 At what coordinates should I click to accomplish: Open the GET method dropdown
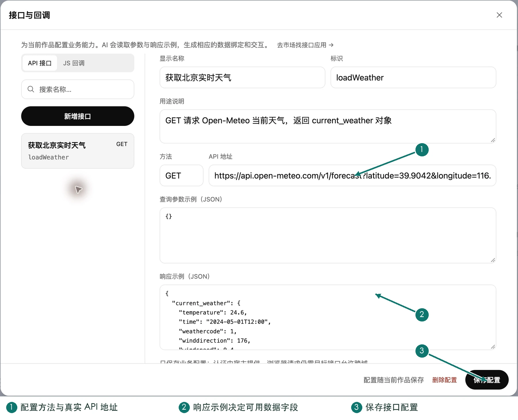coord(182,175)
